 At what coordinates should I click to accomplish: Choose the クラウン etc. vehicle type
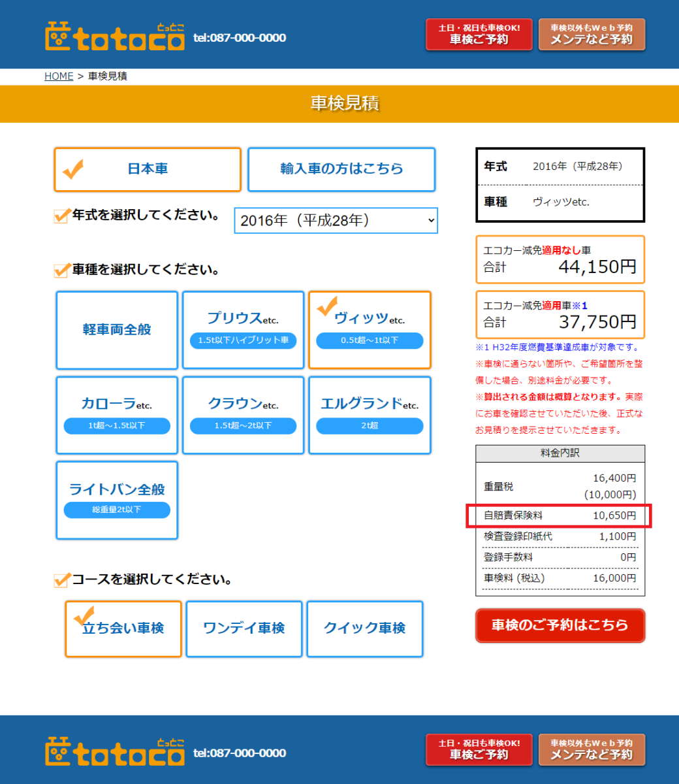pos(243,415)
